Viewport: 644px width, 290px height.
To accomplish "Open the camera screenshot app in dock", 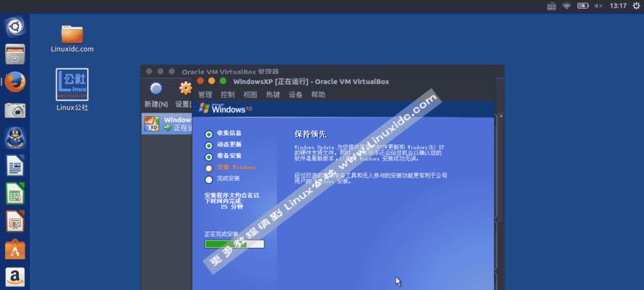I will tap(15, 110).
